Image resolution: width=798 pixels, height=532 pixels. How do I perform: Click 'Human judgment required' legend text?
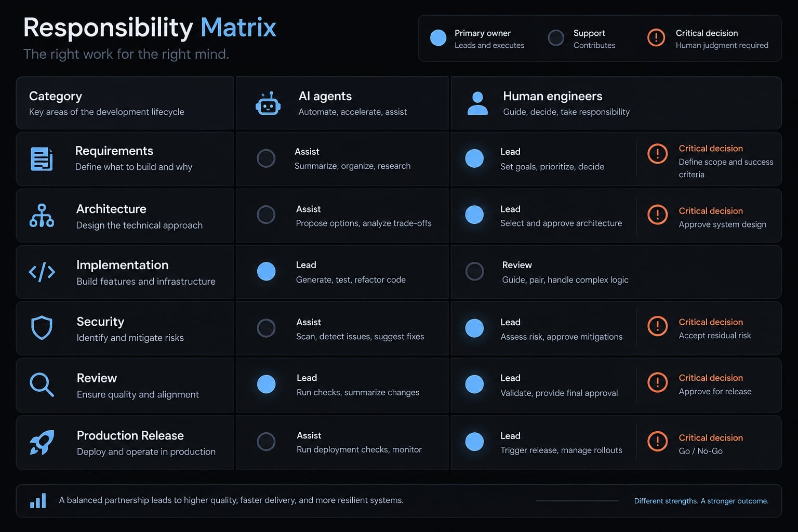tap(722, 45)
